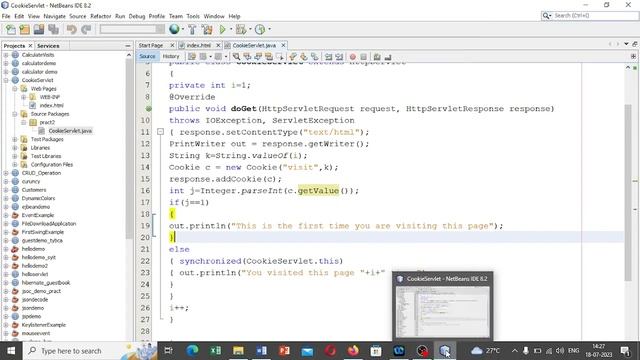Open the Run Project dropdown arrow
This screenshot has height=360, width=640.
coord(230,29)
